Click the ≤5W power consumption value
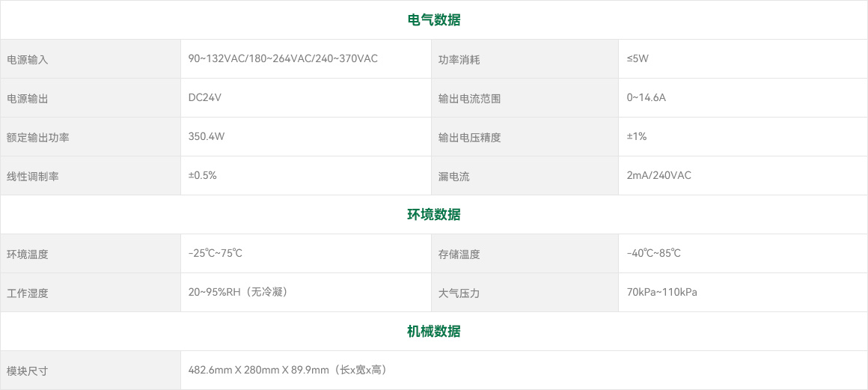Image resolution: width=868 pixels, height=390 pixels. [638, 58]
